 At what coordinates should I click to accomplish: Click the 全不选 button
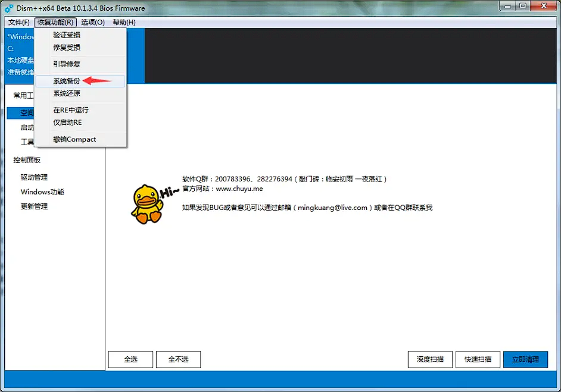(178, 359)
